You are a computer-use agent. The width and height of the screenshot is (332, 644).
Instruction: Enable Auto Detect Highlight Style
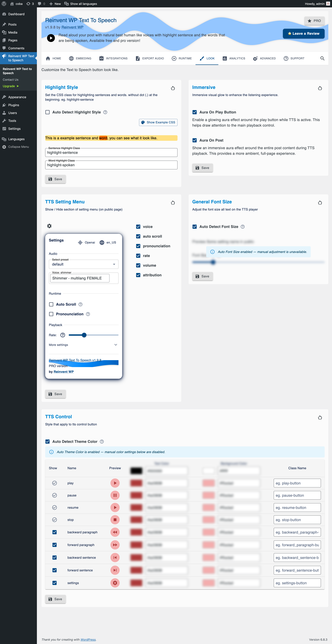point(47,112)
